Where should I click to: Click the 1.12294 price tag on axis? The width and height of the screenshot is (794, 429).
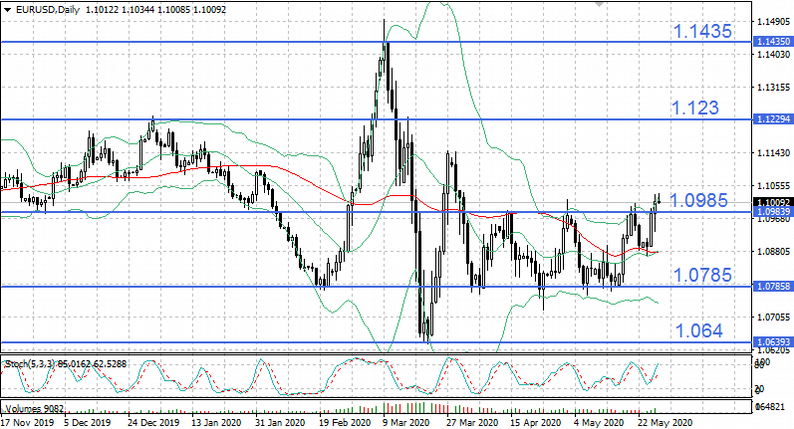pyautogui.click(x=772, y=119)
